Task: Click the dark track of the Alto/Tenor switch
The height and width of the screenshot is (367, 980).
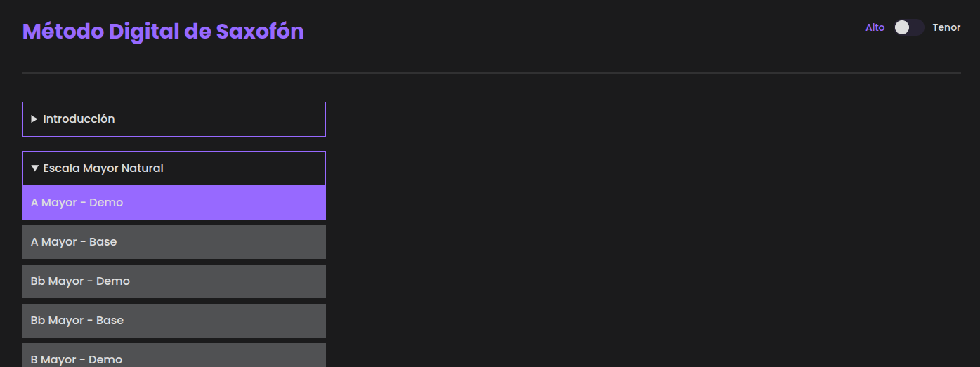Action: [x=917, y=27]
